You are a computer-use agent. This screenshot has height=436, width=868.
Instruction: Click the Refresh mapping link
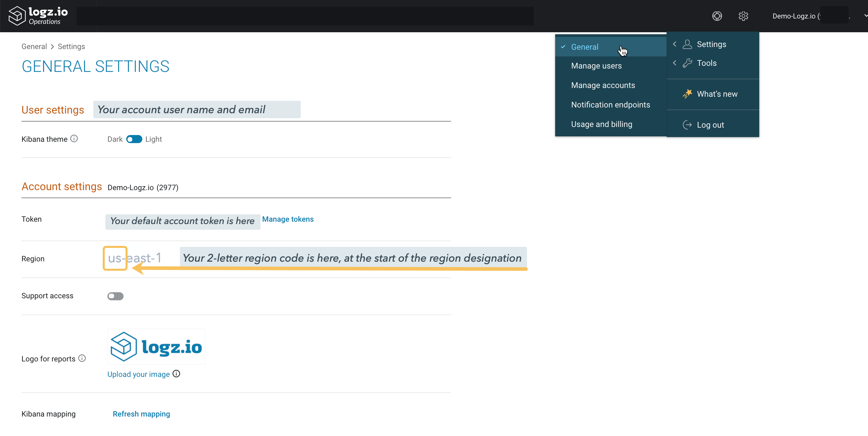[x=141, y=414]
